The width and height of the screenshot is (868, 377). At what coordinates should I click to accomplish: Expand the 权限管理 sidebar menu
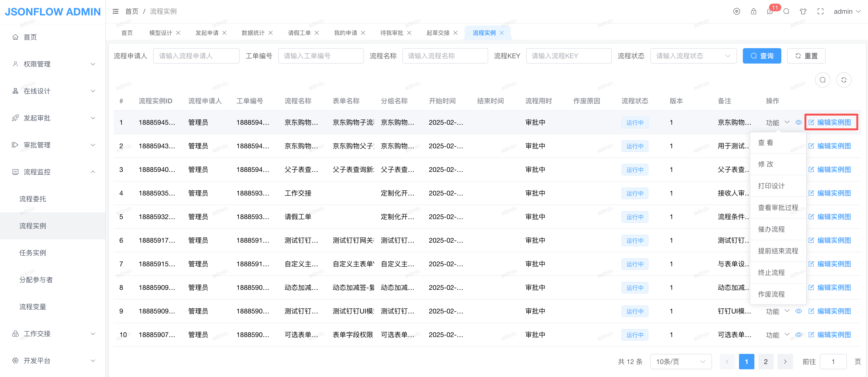(x=53, y=64)
